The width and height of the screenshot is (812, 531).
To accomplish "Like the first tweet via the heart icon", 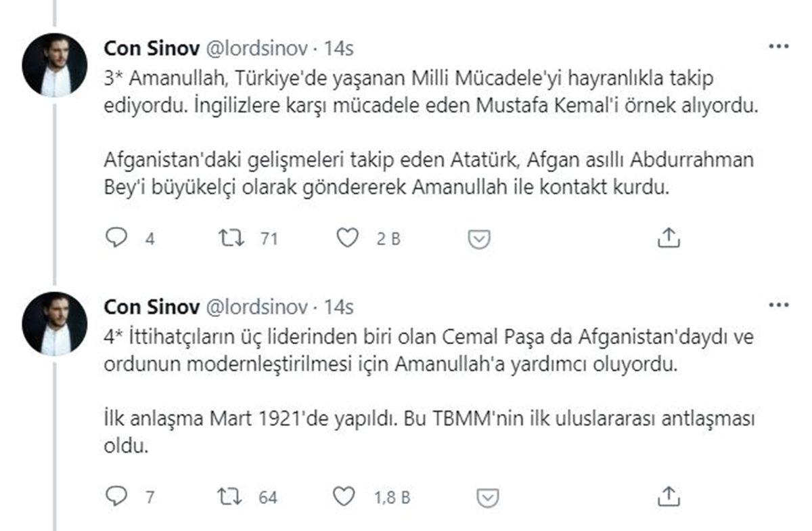I will point(348,237).
